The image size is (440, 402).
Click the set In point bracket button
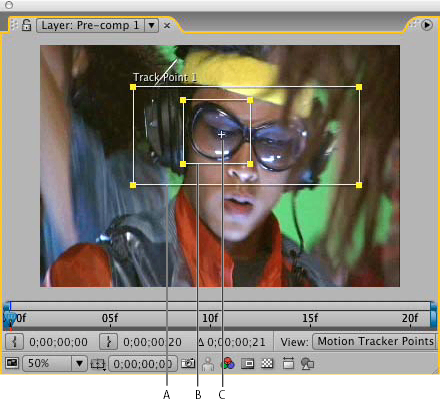[x=14, y=342]
